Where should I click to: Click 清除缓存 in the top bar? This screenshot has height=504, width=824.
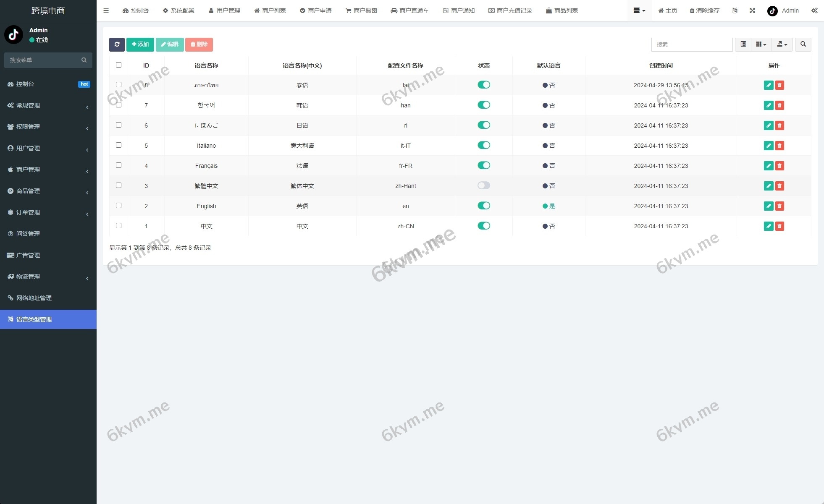pyautogui.click(x=704, y=10)
